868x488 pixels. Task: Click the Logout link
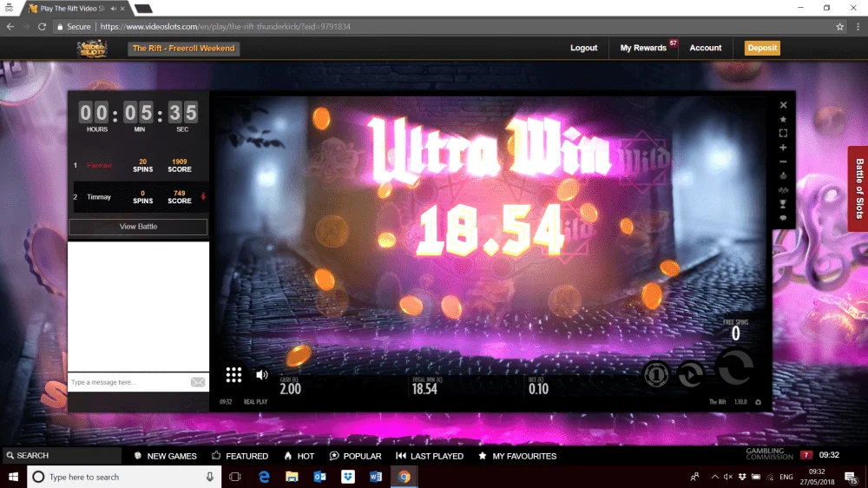click(x=583, y=48)
